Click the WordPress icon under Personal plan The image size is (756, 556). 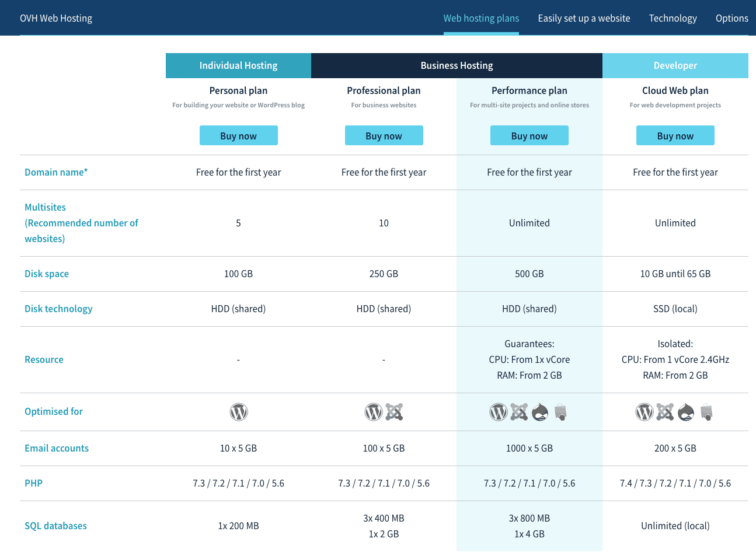(x=239, y=412)
